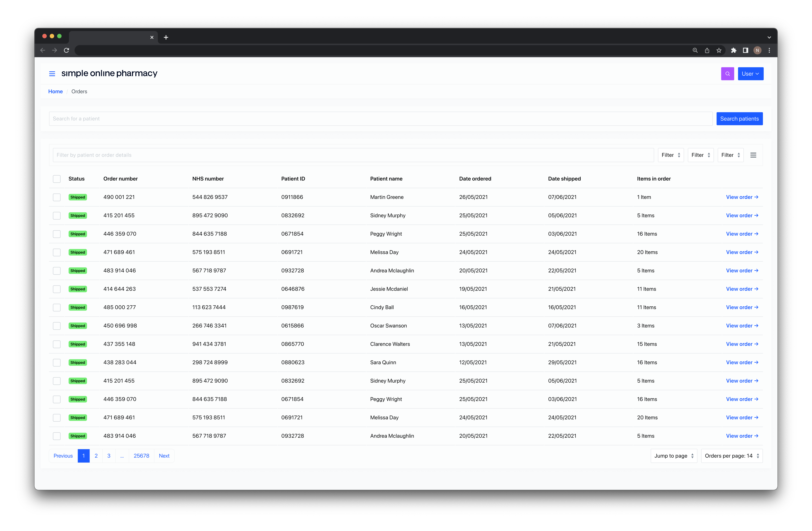Open the User dropdown menu
This screenshot has height=531, width=812.
click(750, 74)
